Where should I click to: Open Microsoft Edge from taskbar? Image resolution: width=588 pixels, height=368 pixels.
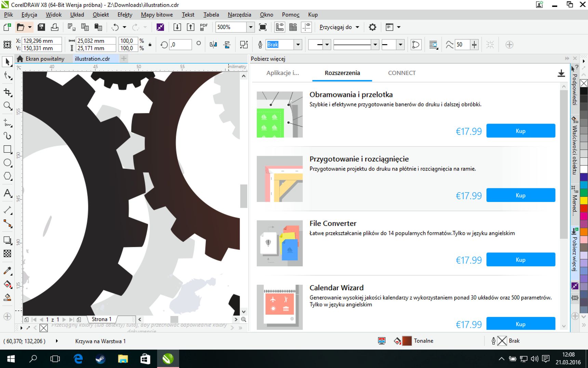tap(78, 359)
